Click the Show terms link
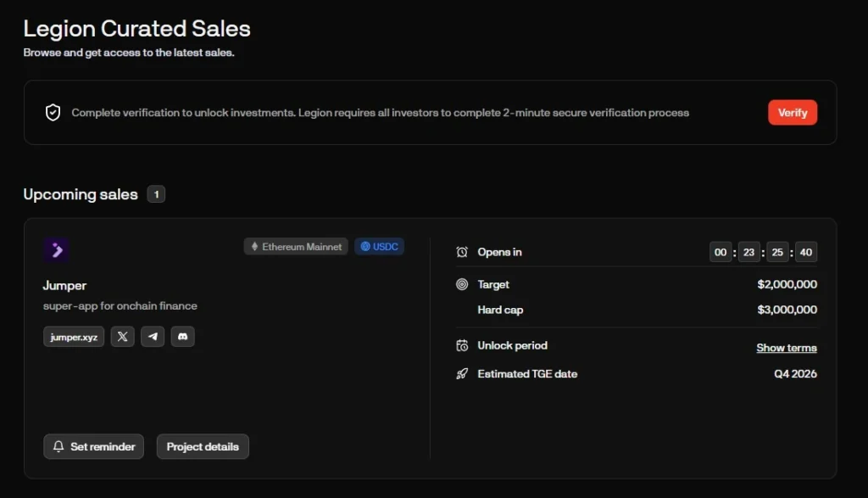The height and width of the screenshot is (498, 868). click(x=787, y=348)
